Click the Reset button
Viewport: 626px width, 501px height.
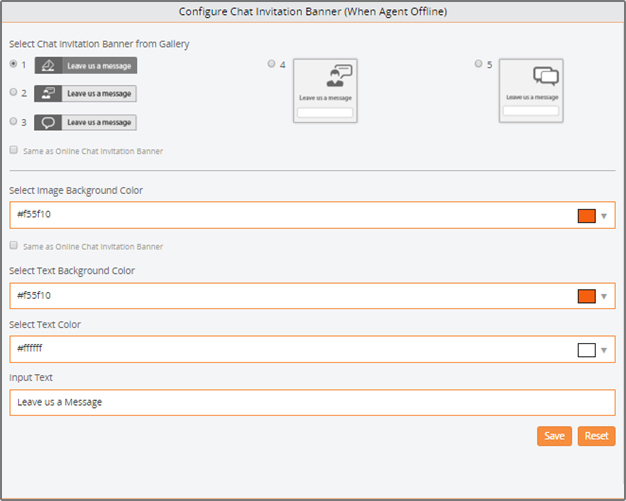tap(596, 436)
